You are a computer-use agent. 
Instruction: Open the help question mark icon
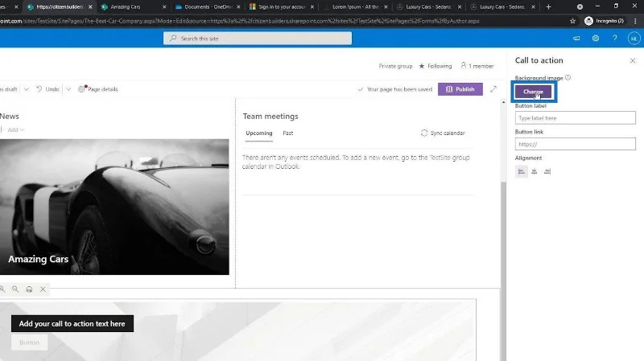[x=614, y=38]
